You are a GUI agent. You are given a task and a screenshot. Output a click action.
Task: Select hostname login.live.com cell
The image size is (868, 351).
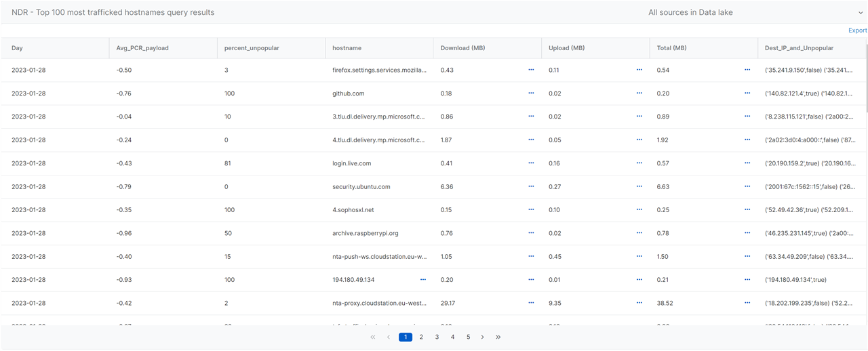pos(351,163)
